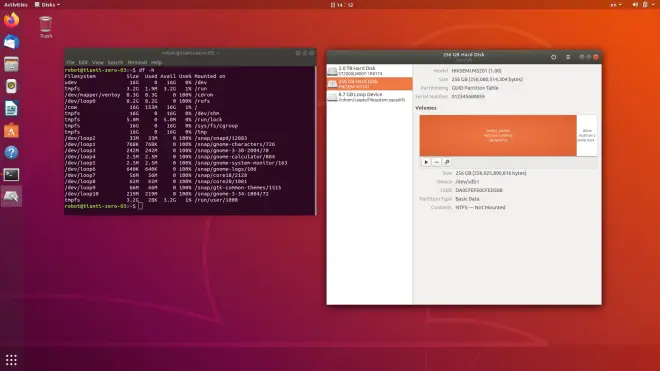This screenshot has width=660, height=371.
Task: Open the Terminal Search menu
Action: [x=115, y=62]
